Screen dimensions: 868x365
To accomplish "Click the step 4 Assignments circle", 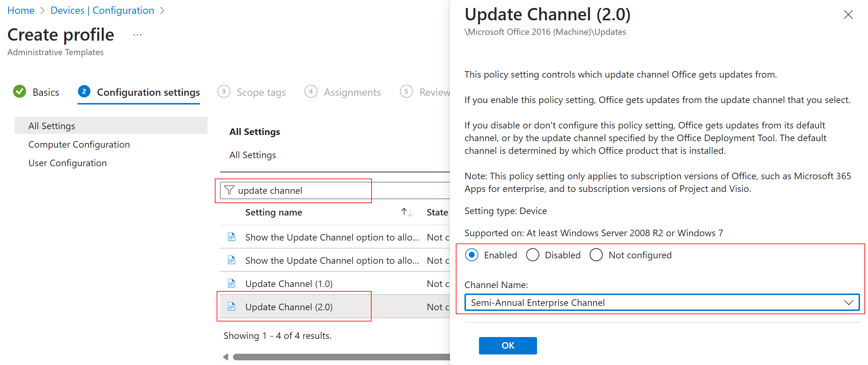I will tap(311, 92).
